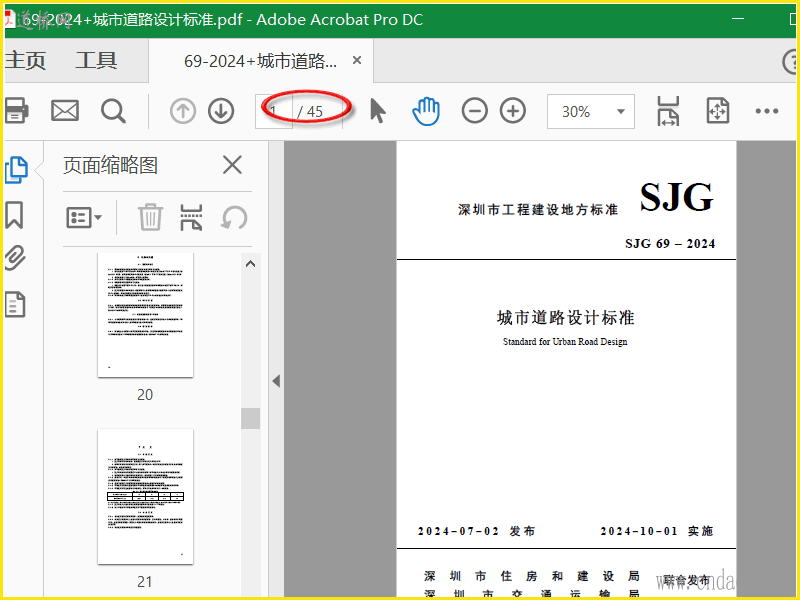The image size is (800, 600).
Task: Select the 69-2024+城市道路 document tab
Action: point(260,61)
